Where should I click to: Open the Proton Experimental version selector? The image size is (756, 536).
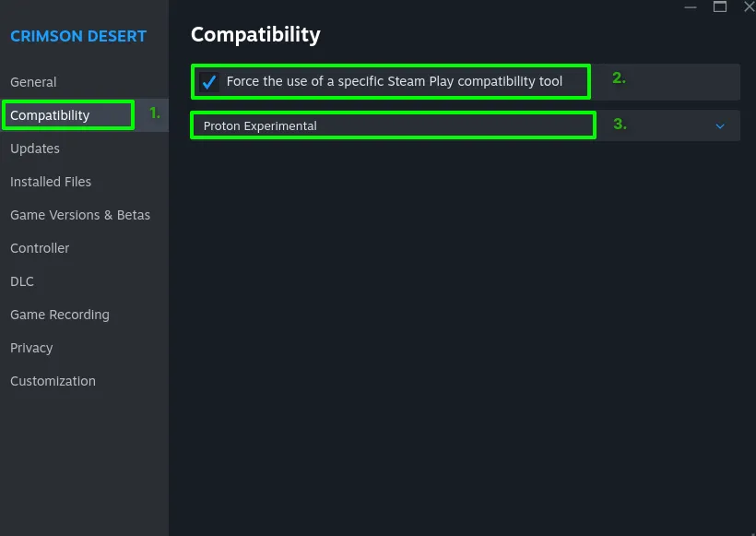pyautogui.click(x=466, y=125)
